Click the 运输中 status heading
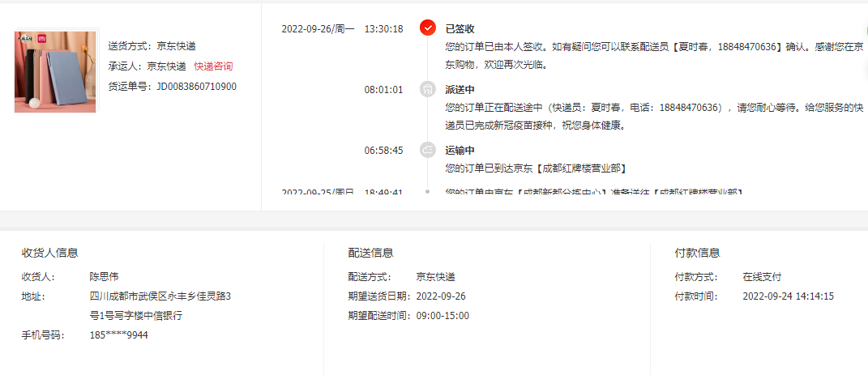This screenshot has width=868, height=375. click(460, 151)
